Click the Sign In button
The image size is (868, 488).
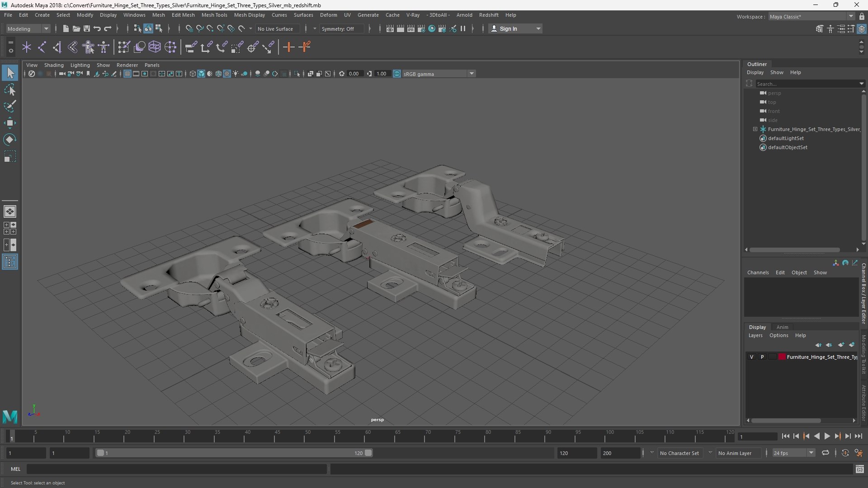(515, 29)
